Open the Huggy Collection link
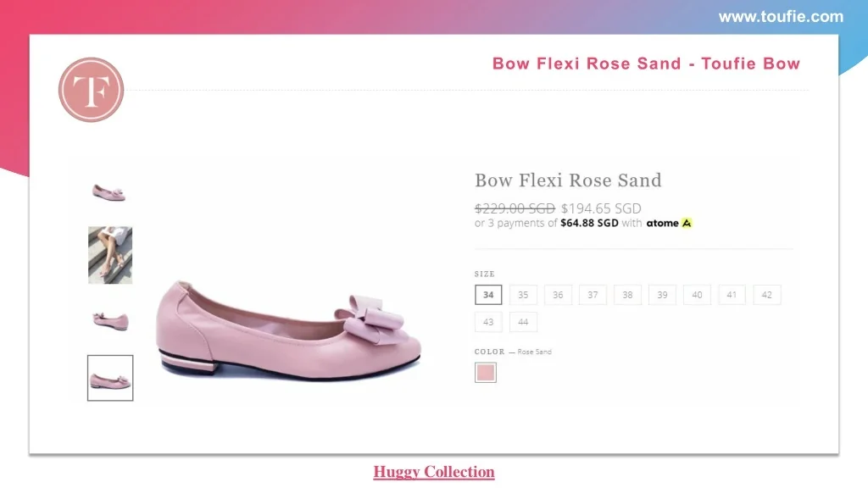868x488 pixels. click(434, 472)
